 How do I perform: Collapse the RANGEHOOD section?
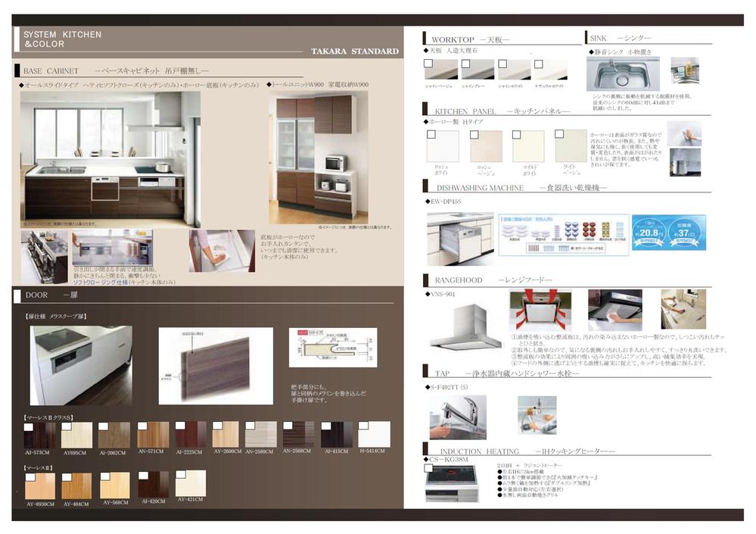460,280
